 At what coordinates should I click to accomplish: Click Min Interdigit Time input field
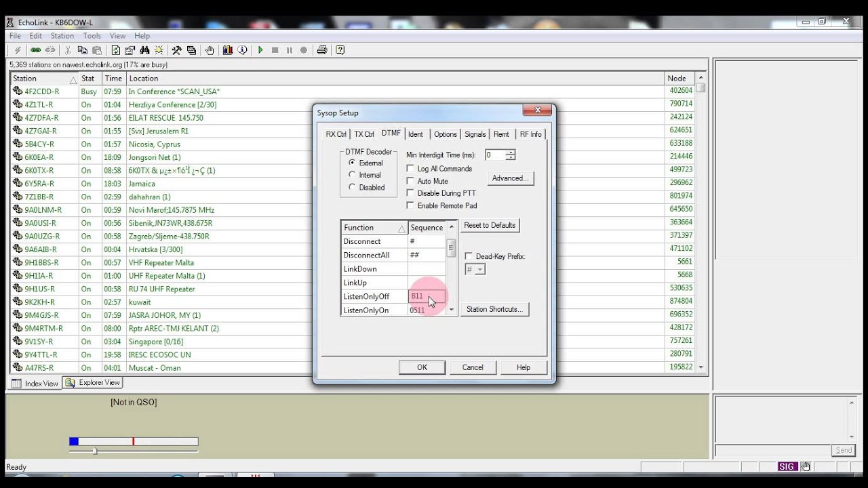[x=494, y=155]
